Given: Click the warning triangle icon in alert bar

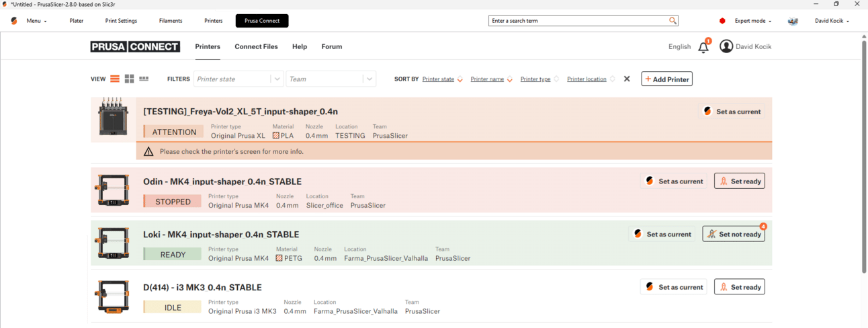Looking at the screenshot, I should tap(148, 151).
